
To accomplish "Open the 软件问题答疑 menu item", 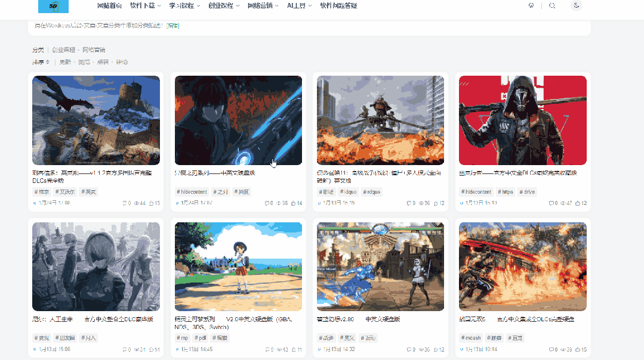I will 338,6.
